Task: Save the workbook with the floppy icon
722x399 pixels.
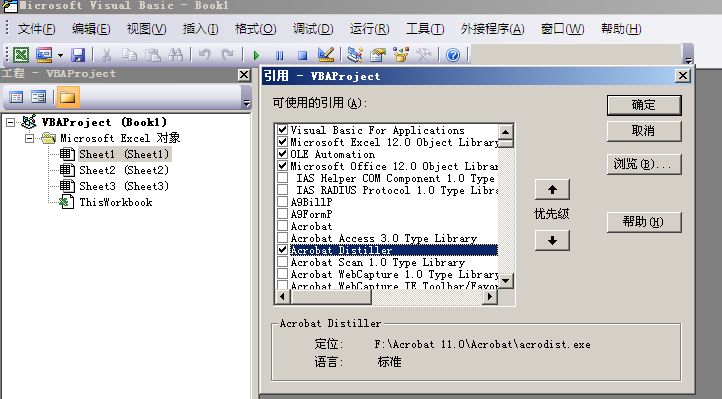Action: (x=78, y=55)
